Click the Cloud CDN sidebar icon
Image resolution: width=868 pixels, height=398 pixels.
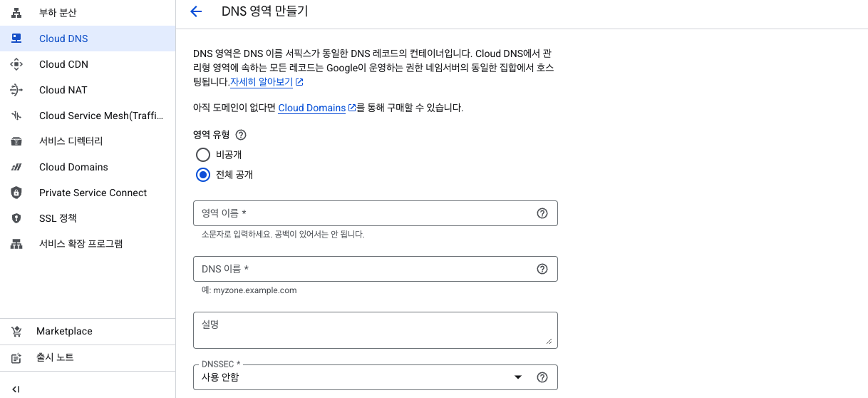click(16, 64)
